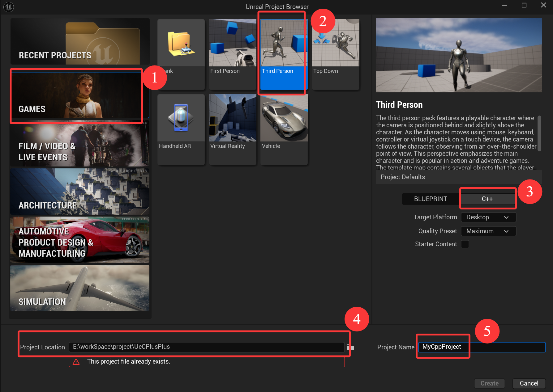This screenshot has height=392, width=553.
Task: Open the Quality Preset dropdown
Action: point(488,231)
